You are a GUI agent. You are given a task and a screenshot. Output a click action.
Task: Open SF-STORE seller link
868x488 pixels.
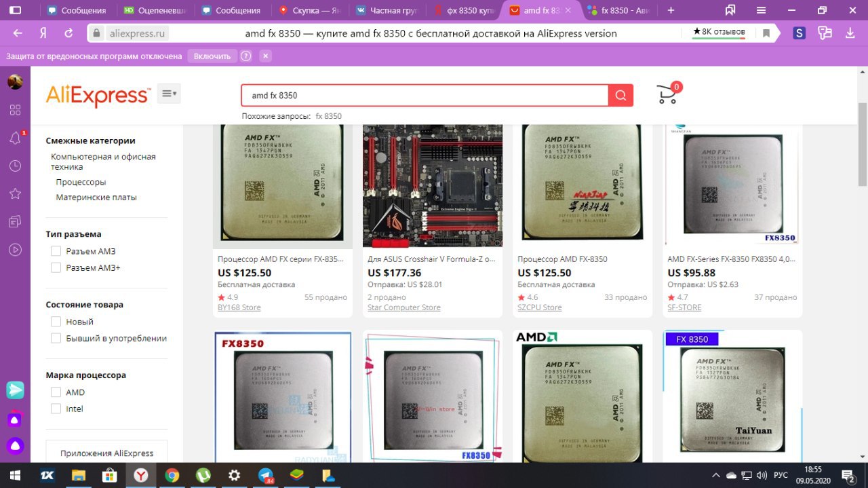tap(684, 307)
